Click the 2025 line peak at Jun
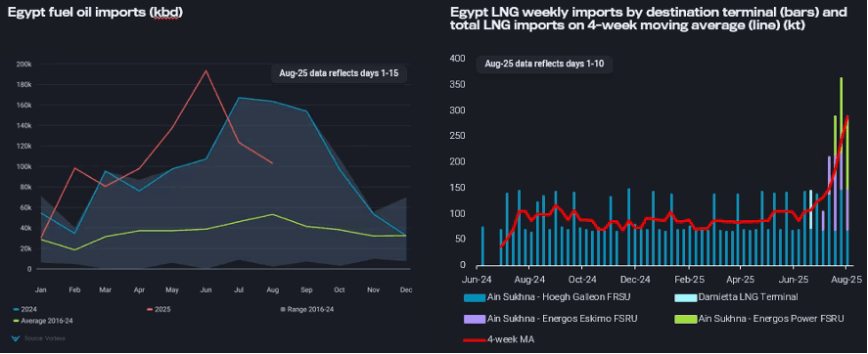The width and height of the screenshot is (868, 354). point(206,70)
